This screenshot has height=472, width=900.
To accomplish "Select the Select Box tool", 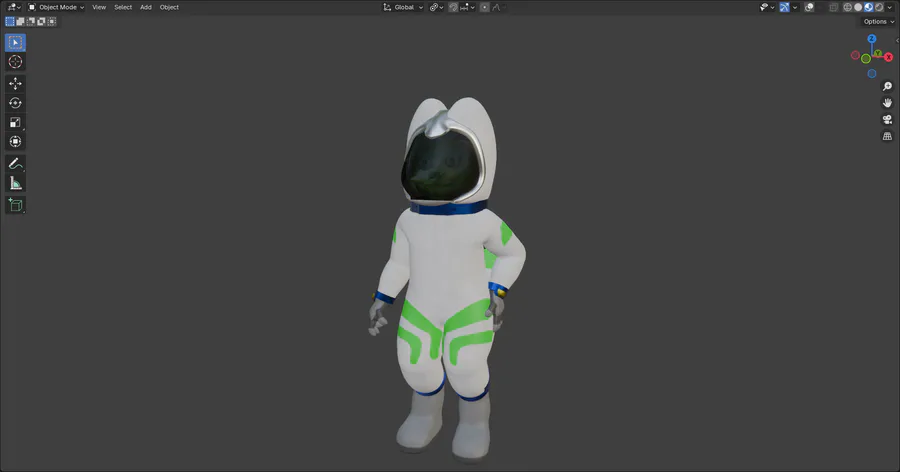I will point(15,42).
